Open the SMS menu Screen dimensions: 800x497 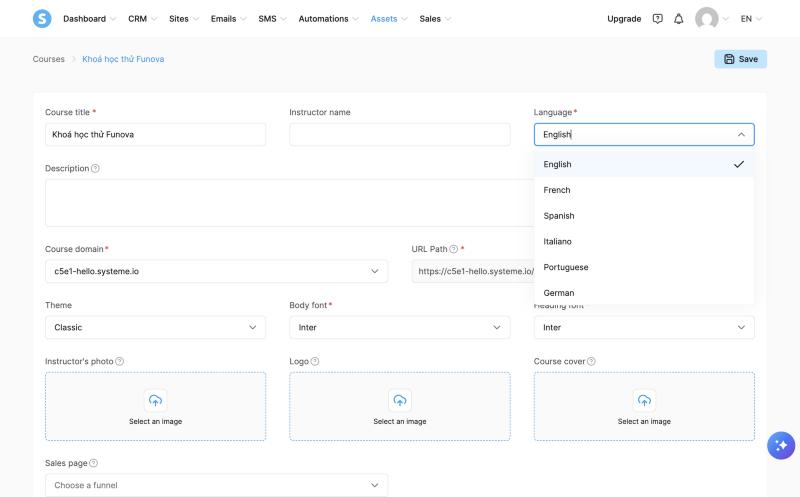pos(272,19)
